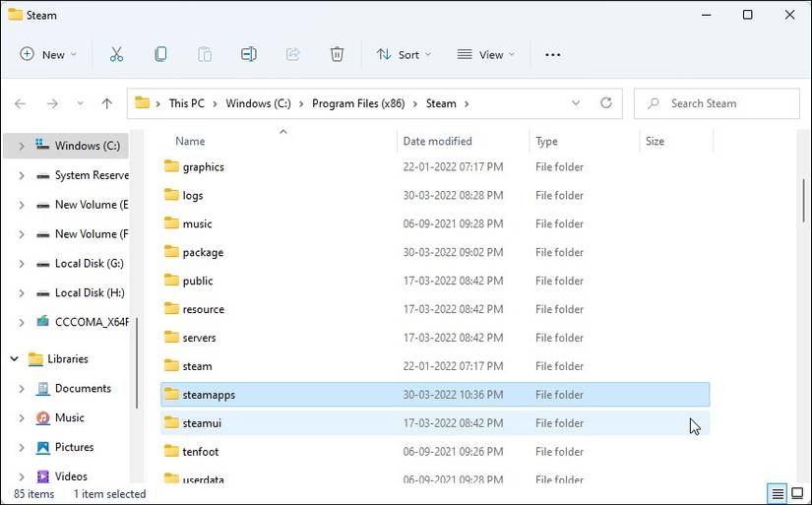
Task: Click the Share icon in toolbar
Action: point(293,54)
